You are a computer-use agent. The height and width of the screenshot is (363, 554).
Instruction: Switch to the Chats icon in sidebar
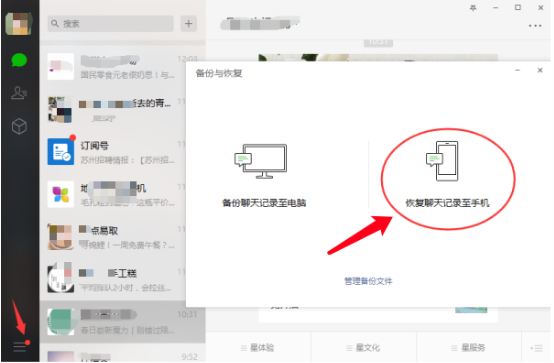19,60
